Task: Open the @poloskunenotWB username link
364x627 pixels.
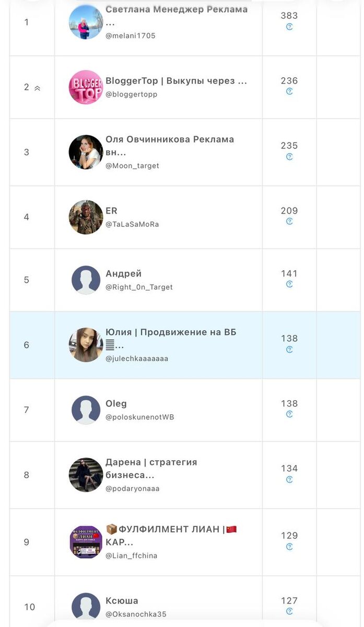Action: (x=139, y=417)
